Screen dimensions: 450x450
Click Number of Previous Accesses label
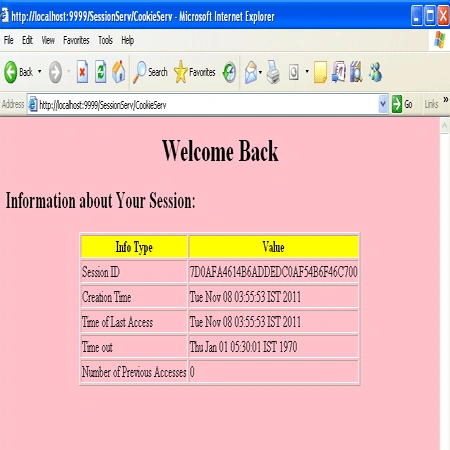pos(134,372)
